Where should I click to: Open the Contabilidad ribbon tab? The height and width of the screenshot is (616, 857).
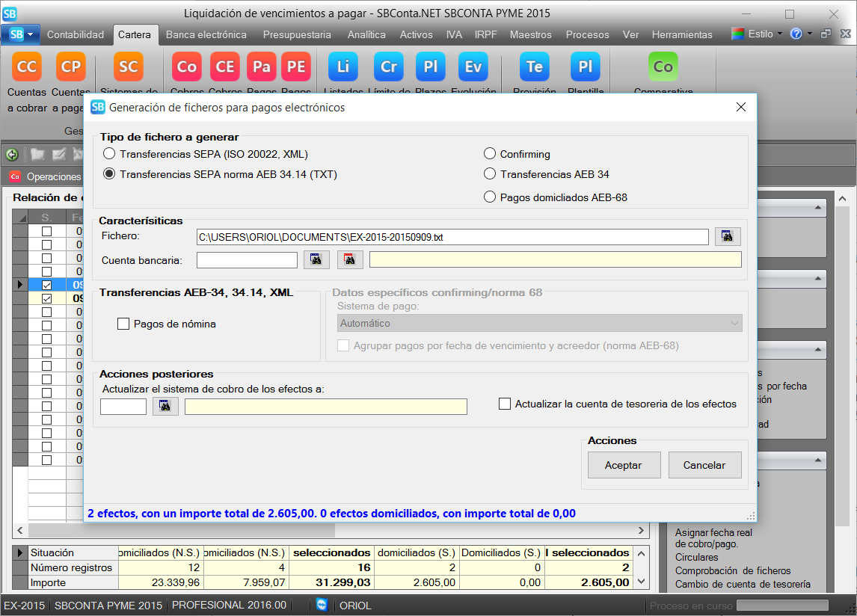pyautogui.click(x=75, y=34)
